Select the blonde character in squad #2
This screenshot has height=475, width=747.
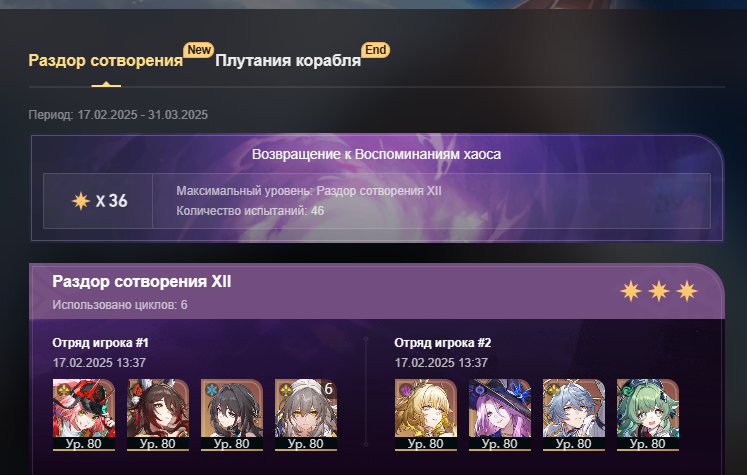425,414
